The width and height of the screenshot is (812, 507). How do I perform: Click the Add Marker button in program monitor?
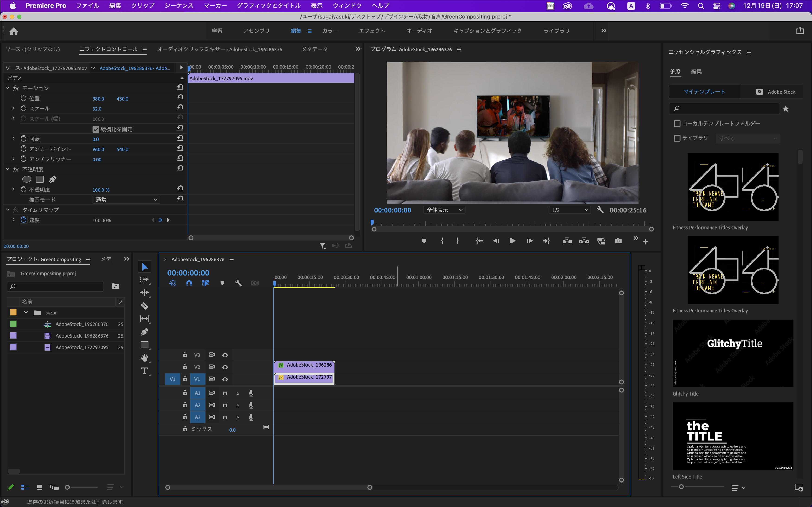(x=424, y=241)
